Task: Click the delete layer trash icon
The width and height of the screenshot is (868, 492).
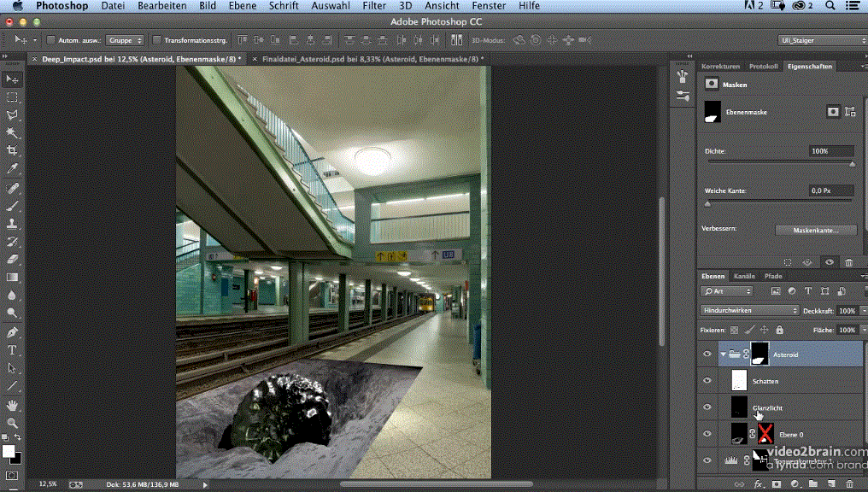Action: [x=849, y=484]
